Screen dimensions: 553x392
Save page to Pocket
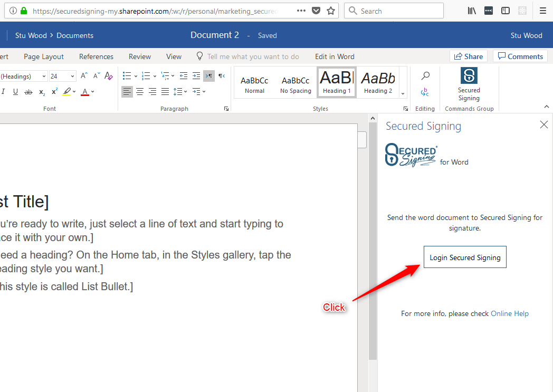point(316,11)
